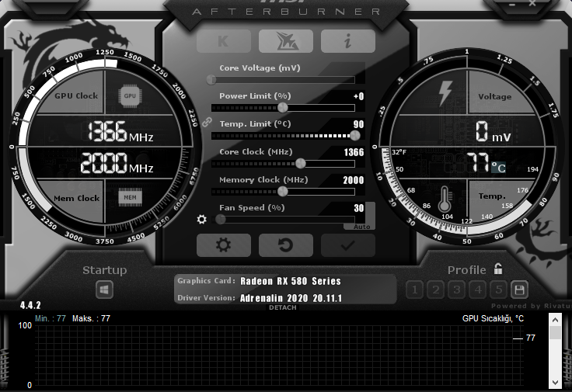The height and width of the screenshot is (392, 572).
Task: Click the Maks. : 77 graph reading
Action: pyautogui.click(x=91, y=318)
